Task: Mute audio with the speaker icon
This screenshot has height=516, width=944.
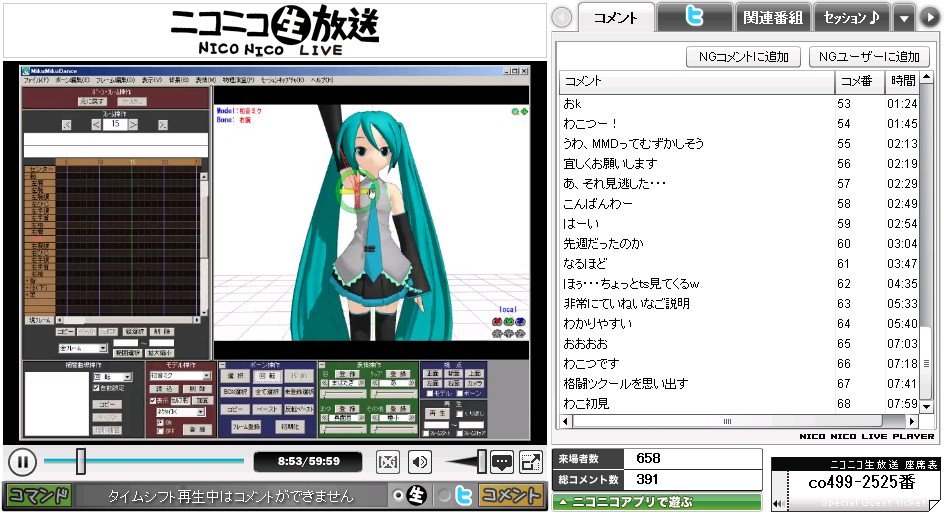Action: pyautogui.click(x=420, y=462)
